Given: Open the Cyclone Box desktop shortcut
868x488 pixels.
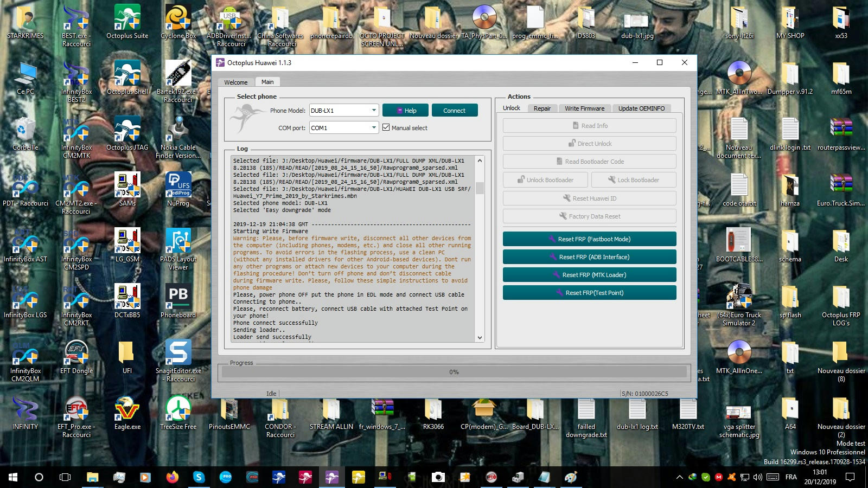Looking at the screenshot, I should pos(178,22).
